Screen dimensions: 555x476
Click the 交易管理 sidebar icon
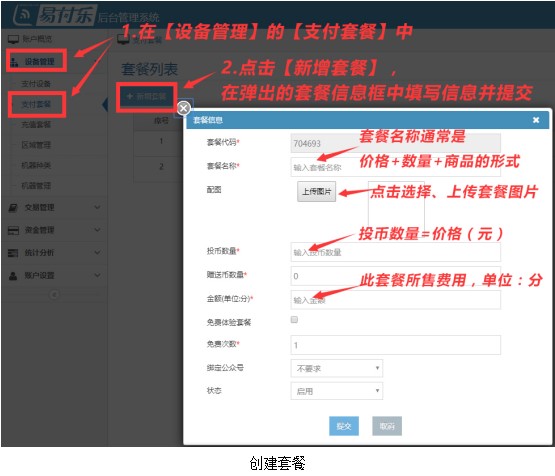click(x=13, y=208)
